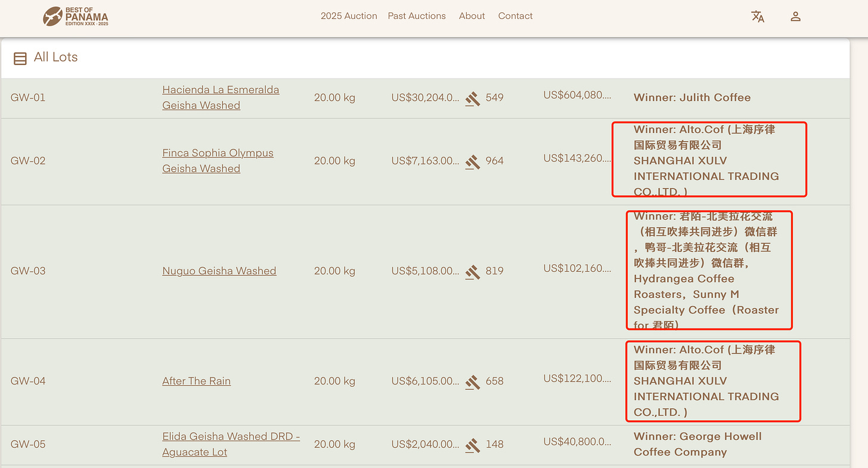Image resolution: width=868 pixels, height=468 pixels.
Task: Open Finca Sophia Olympus Geisha Washed lot
Action: pos(218,160)
